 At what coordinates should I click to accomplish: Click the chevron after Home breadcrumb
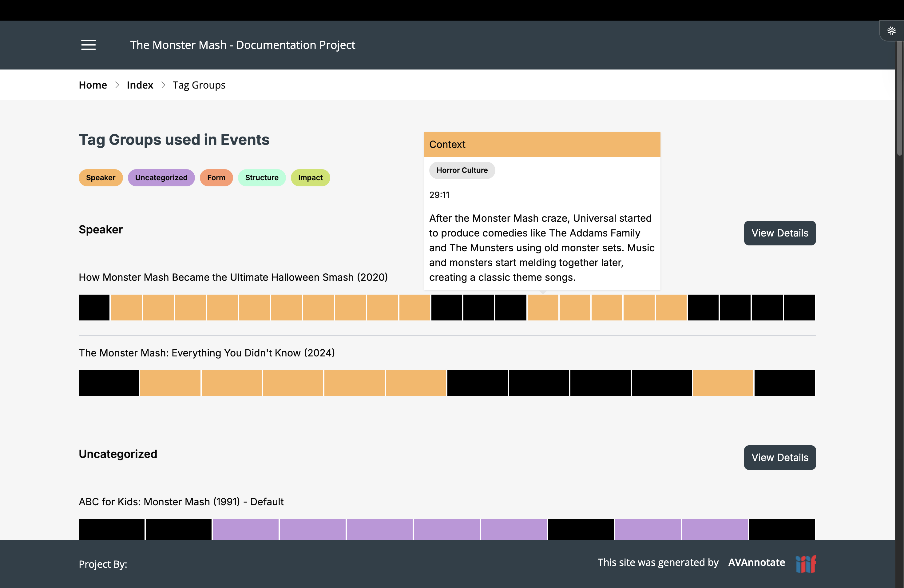pos(117,85)
